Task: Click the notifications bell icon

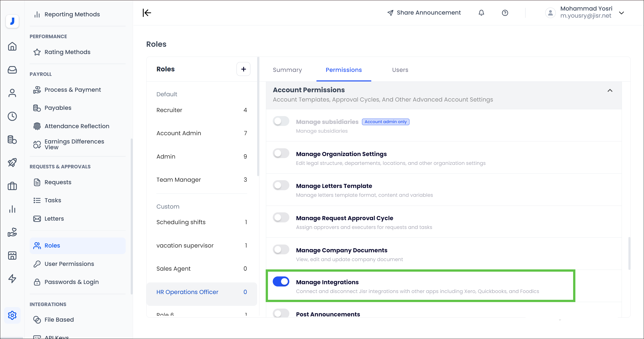Action: [x=481, y=13]
